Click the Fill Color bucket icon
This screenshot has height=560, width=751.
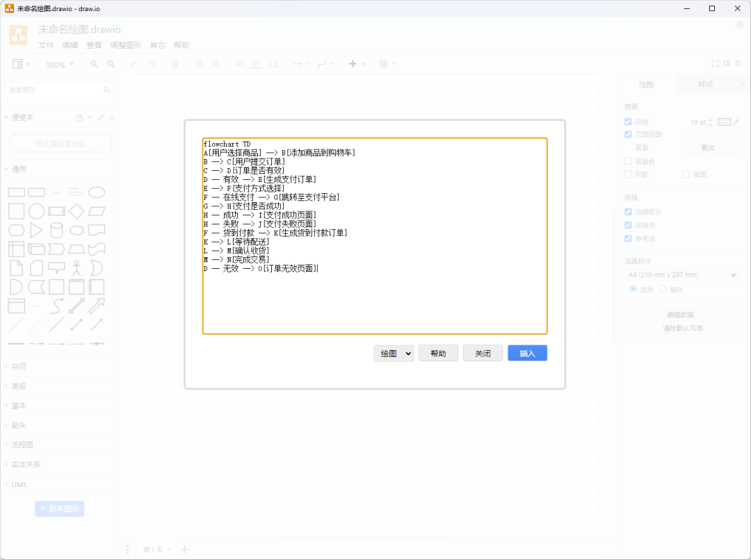239,64
